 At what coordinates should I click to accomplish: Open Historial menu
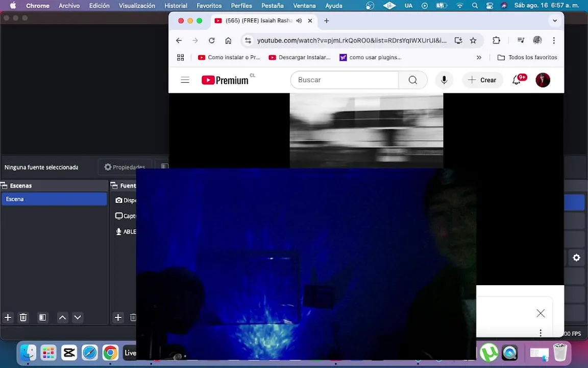click(176, 6)
